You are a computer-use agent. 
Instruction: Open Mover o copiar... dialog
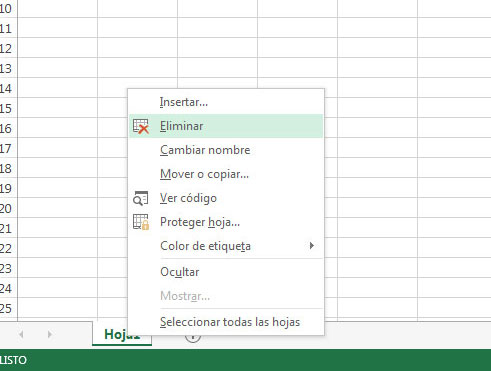pyautogui.click(x=226, y=174)
